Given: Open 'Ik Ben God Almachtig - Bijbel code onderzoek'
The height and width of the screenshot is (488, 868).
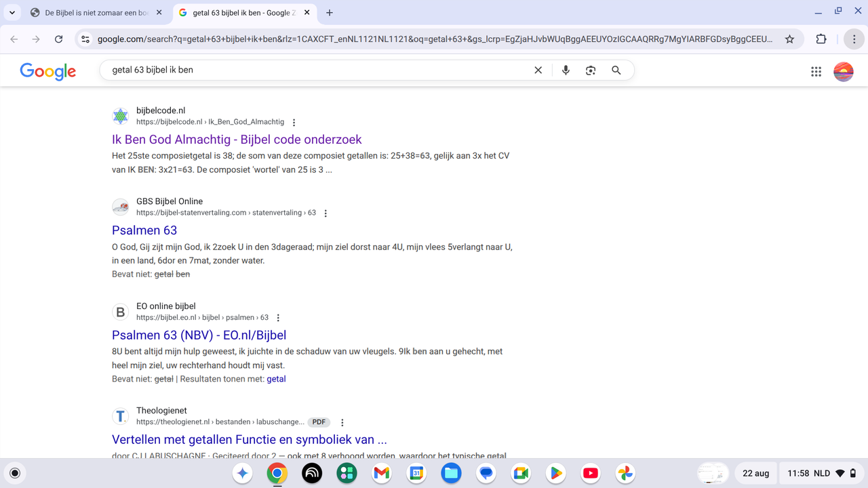Looking at the screenshot, I should point(237,140).
